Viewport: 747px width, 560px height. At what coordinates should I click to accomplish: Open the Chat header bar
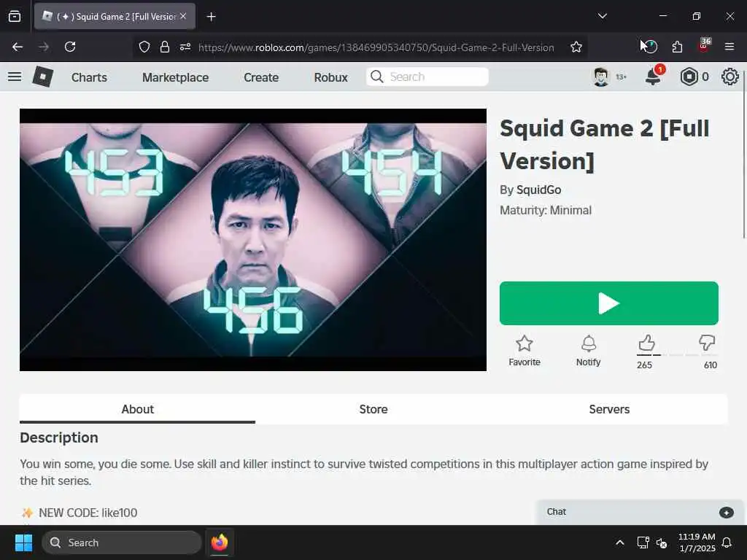[640, 513]
